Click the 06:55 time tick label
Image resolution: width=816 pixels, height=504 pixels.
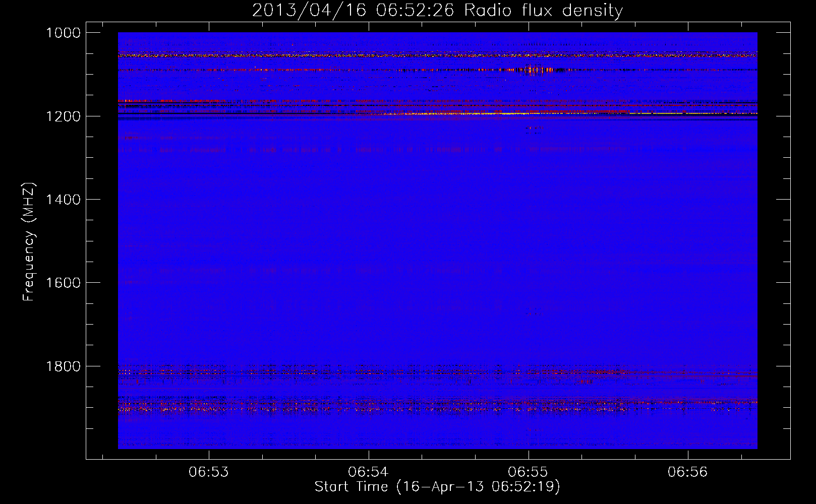click(528, 472)
